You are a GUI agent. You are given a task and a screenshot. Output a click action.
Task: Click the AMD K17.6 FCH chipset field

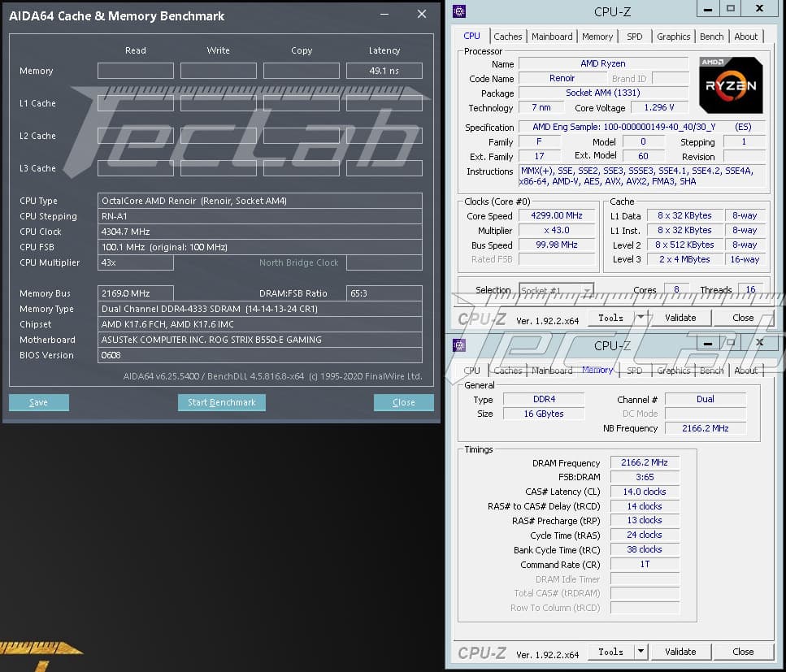point(259,324)
